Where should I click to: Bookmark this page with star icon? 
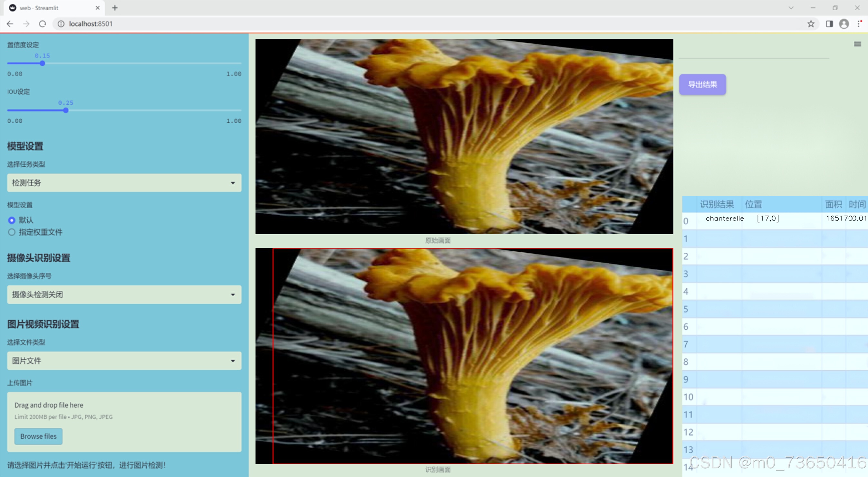(811, 24)
